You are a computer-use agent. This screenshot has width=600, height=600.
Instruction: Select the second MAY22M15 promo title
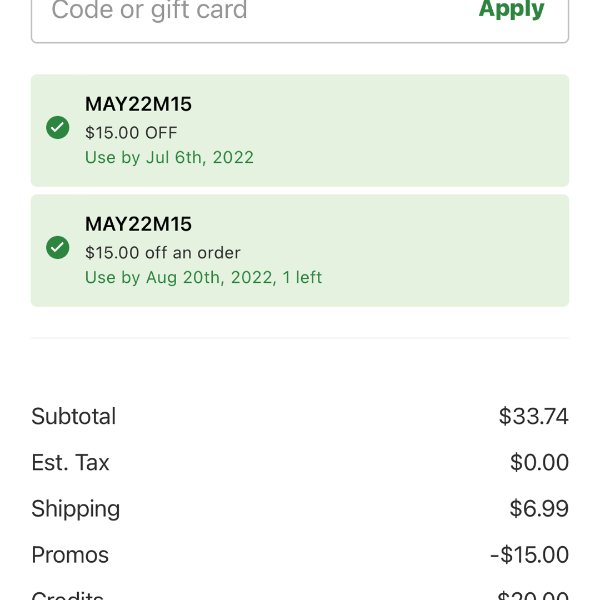[138, 224]
